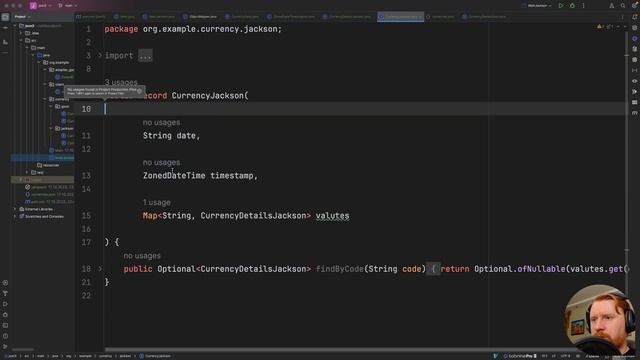Expand the Scratches and Consoles node

15,216
